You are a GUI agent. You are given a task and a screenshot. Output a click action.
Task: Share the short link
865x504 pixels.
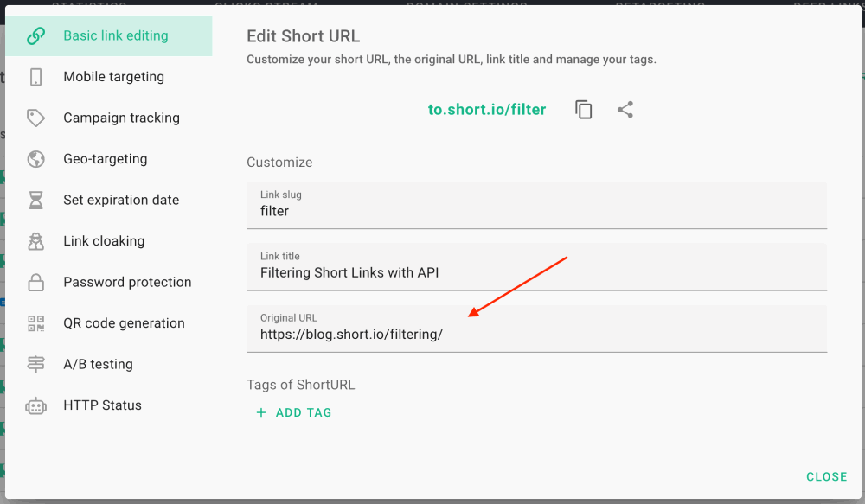tap(625, 110)
